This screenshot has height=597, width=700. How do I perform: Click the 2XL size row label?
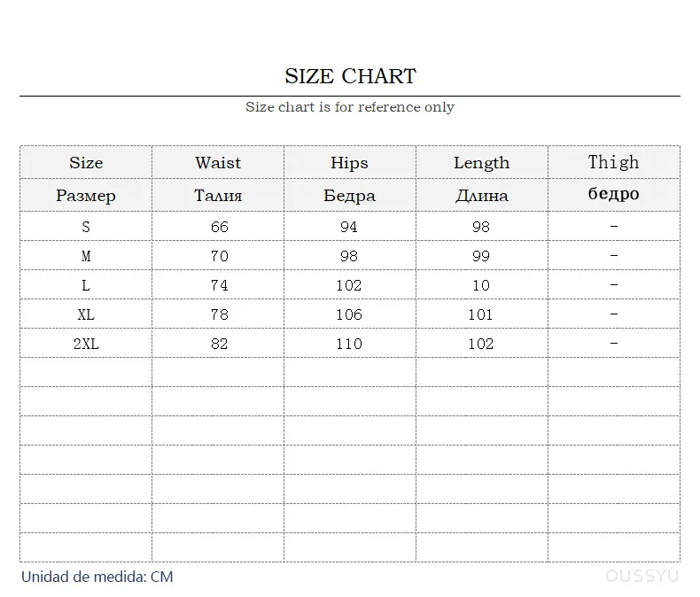point(86,344)
